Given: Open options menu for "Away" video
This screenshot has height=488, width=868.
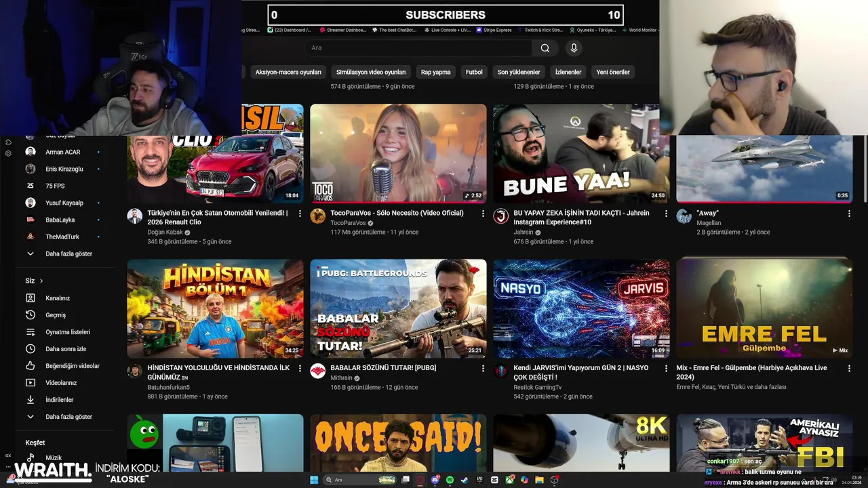Looking at the screenshot, I should 849,213.
